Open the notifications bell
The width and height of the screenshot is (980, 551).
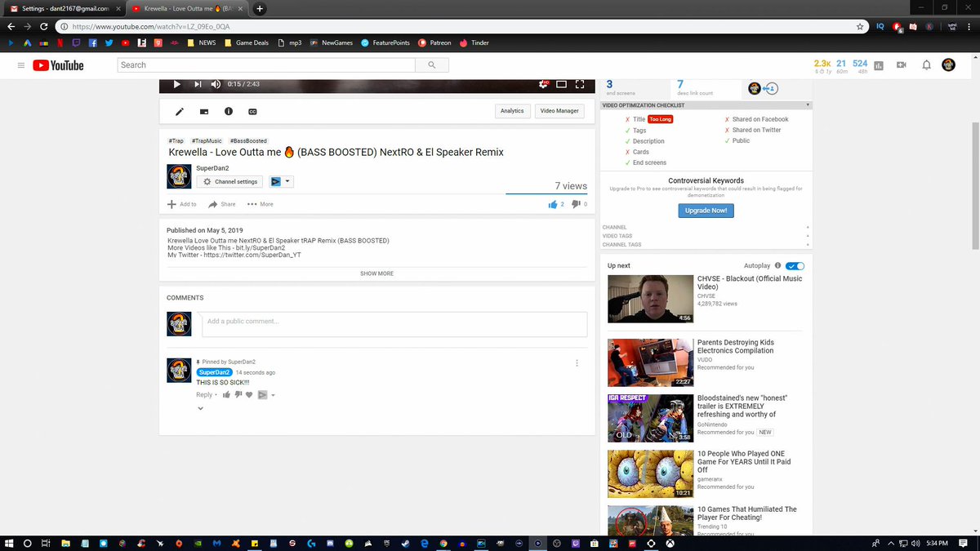[926, 65]
